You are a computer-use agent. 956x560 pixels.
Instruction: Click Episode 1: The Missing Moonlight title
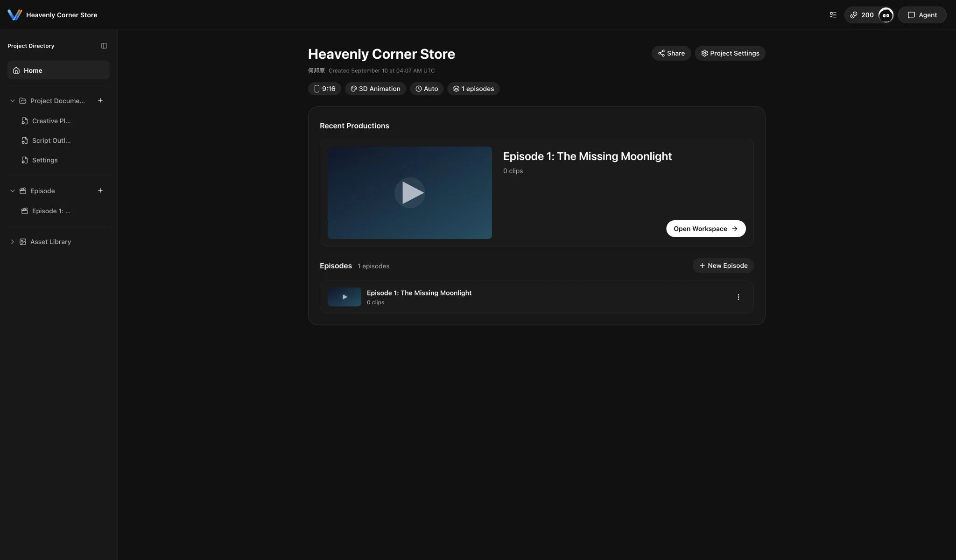coord(587,156)
